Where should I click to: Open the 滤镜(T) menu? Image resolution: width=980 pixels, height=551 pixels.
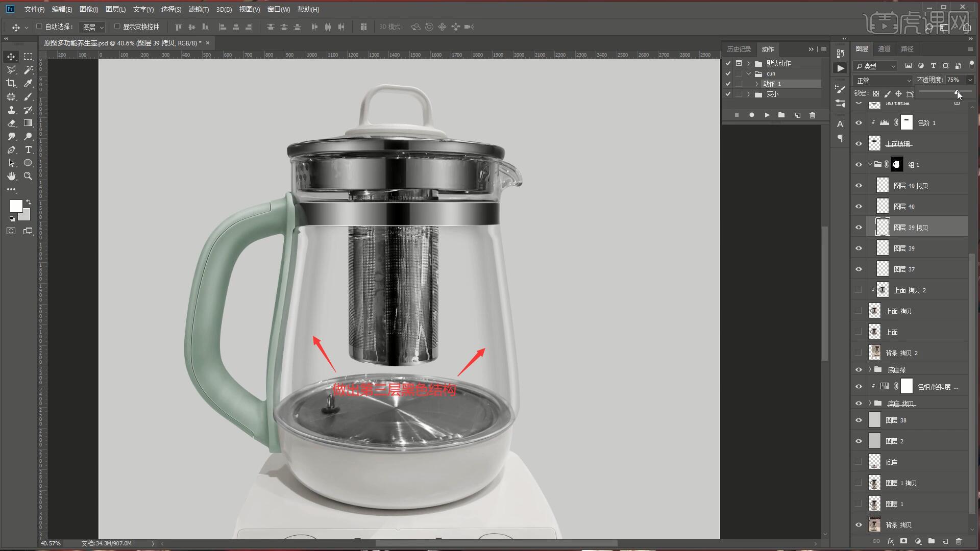coord(199,9)
